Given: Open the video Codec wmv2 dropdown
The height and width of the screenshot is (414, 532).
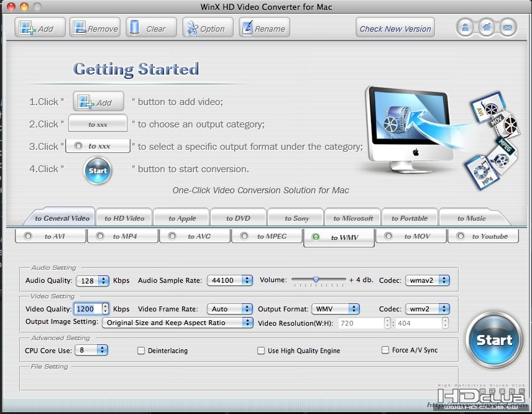Looking at the screenshot, I should coord(428,309).
